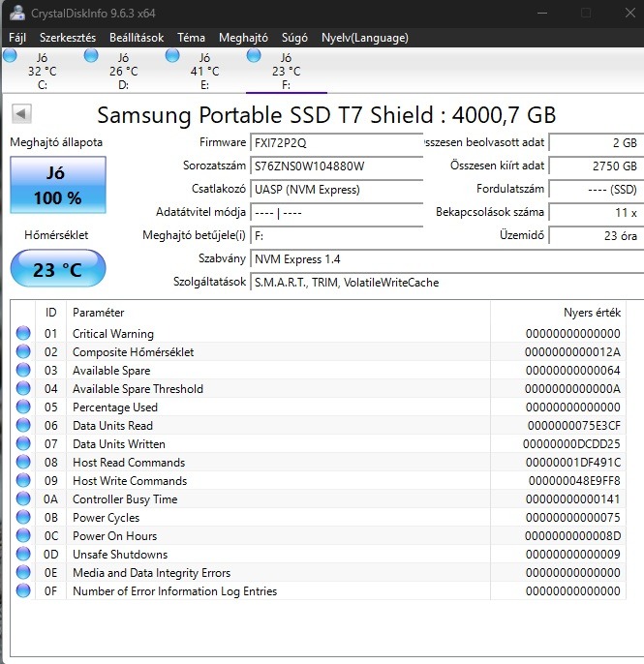Viewport: 644px width, 664px height.
Task: Click the previous disk arrow button
Action: pyautogui.click(x=21, y=113)
